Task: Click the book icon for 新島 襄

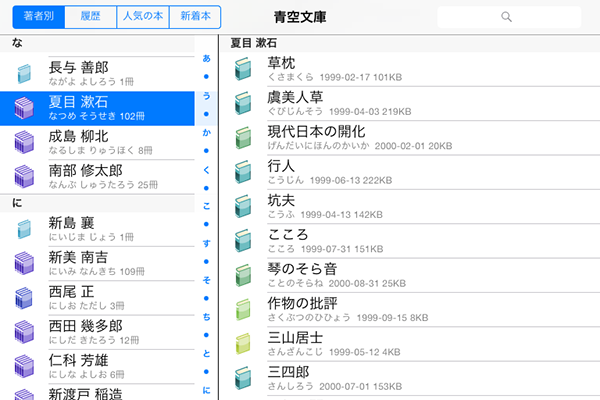Action: point(24,229)
